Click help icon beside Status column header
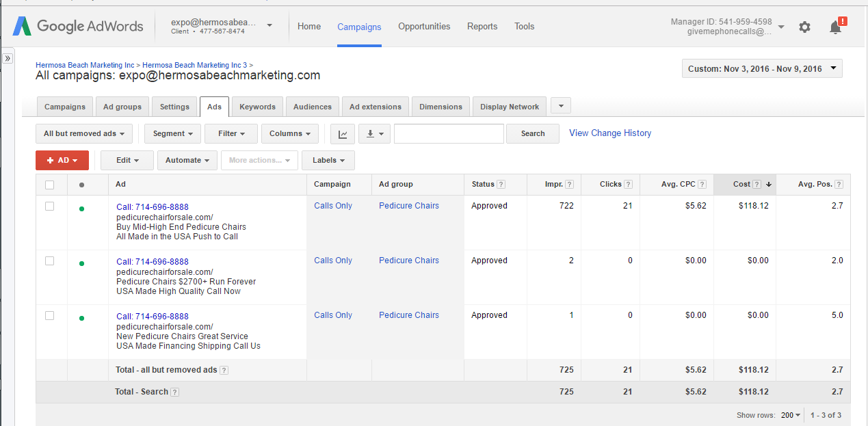 tap(501, 185)
